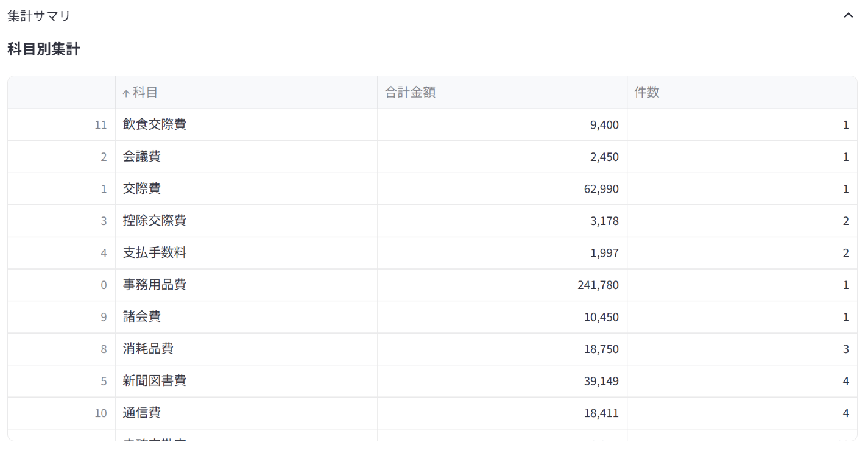Collapse the 集計サマリ expander chevron
The image size is (868, 450).
(848, 16)
